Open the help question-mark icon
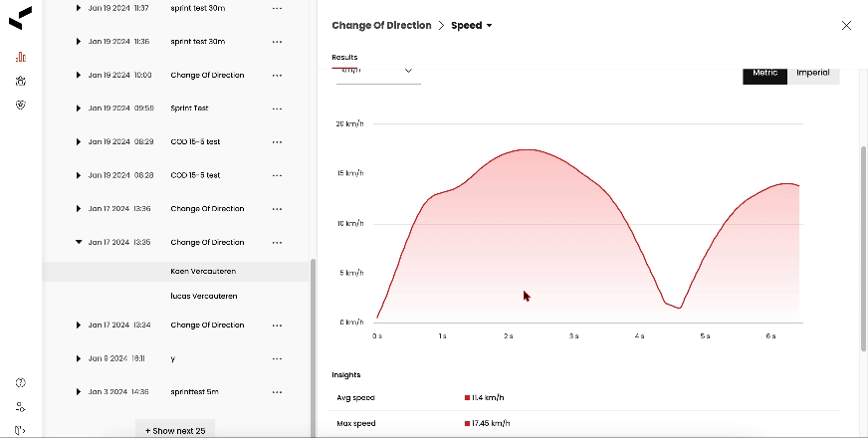 (x=21, y=382)
